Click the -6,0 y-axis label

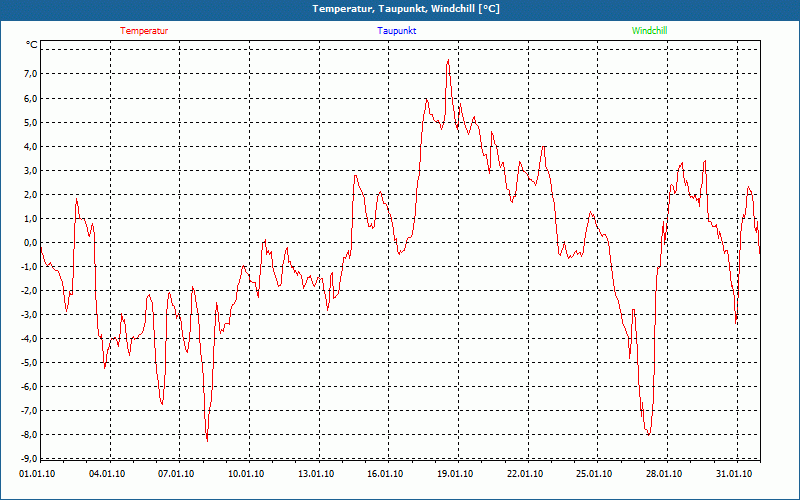point(29,387)
